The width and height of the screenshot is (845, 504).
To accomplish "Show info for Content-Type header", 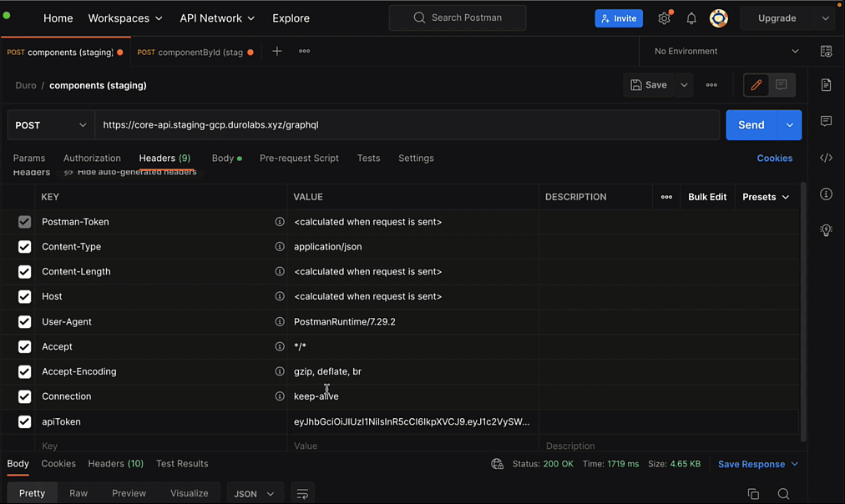I will [x=280, y=247].
